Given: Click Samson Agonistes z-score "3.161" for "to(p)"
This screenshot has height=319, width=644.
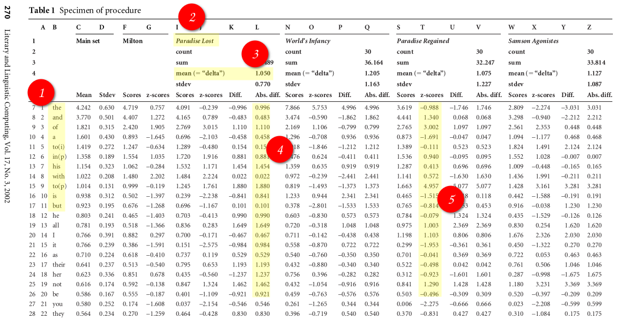Looking at the screenshot, I should click(543, 187).
